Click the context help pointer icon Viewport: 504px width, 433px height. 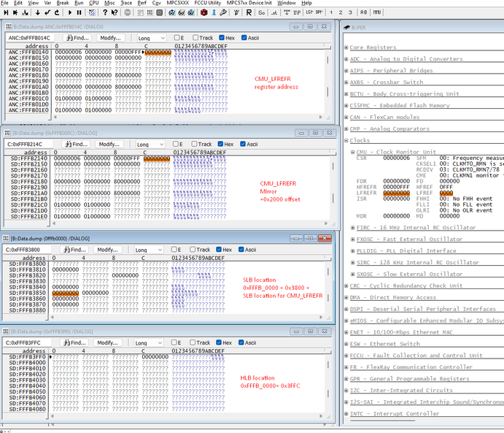click(115, 12)
